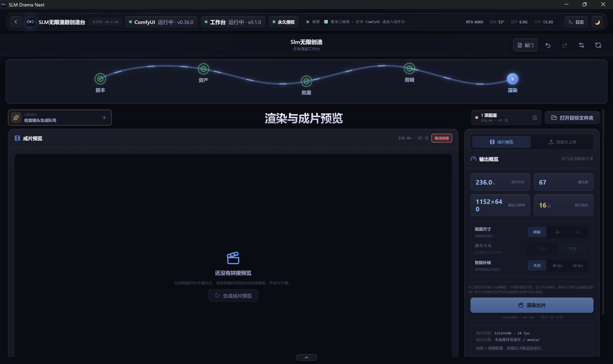The width and height of the screenshot is (613, 364).
Task: Click the gauge icon beside 输出概览
Action: point(473,159)
